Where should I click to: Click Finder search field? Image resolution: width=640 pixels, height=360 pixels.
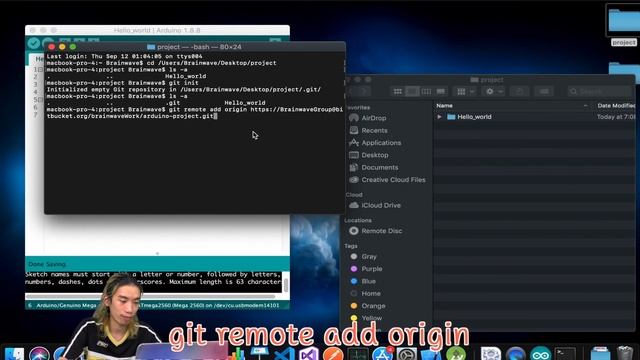pyautogui.click(x=600, y=91)
